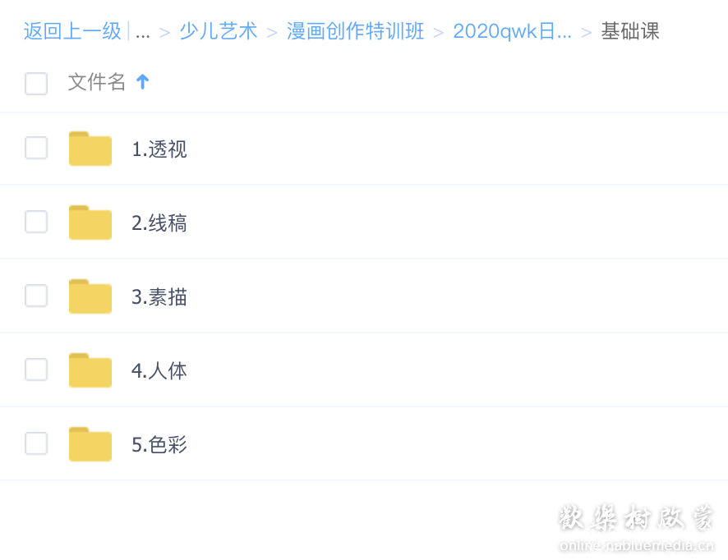The height and width of the screenshot is (560, 728).
Task: Navigate to 漫画创作特训班 breadcrumb
Action: point(355,31)
